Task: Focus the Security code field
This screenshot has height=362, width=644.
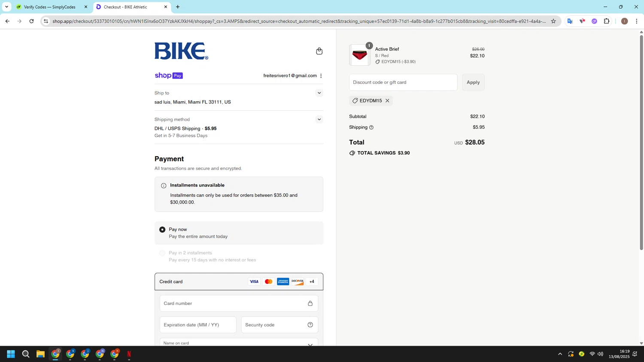Action: 279,325
